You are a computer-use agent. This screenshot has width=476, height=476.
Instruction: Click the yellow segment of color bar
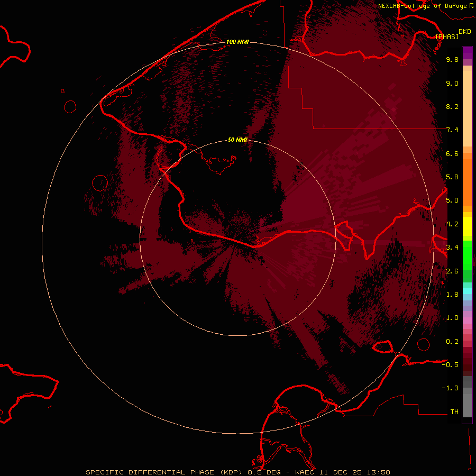467,226
